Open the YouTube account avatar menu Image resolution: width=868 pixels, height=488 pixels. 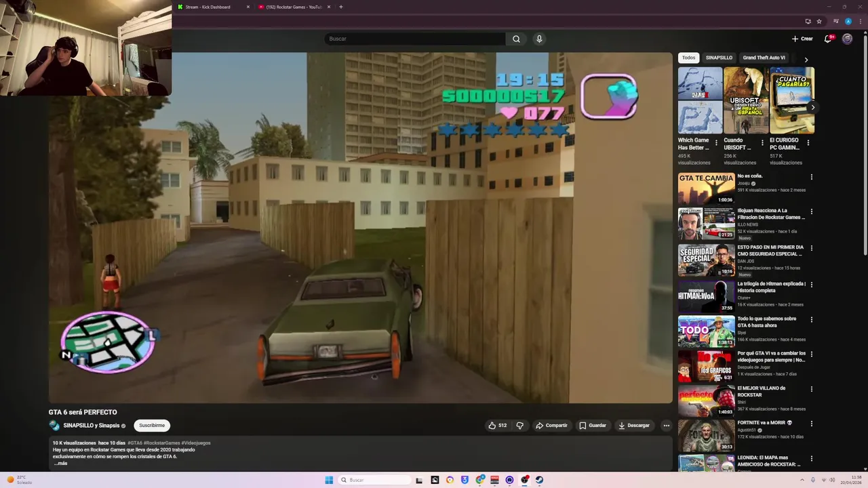(x=847, y=39)
